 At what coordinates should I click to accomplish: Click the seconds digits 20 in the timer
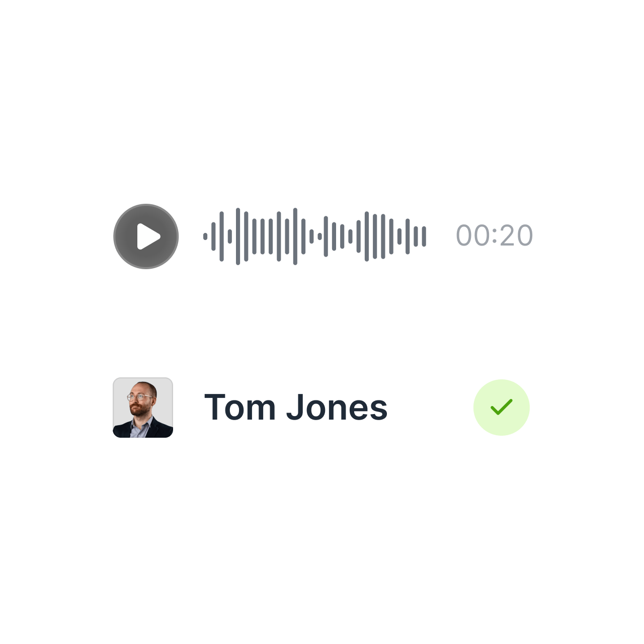(516, 235)
